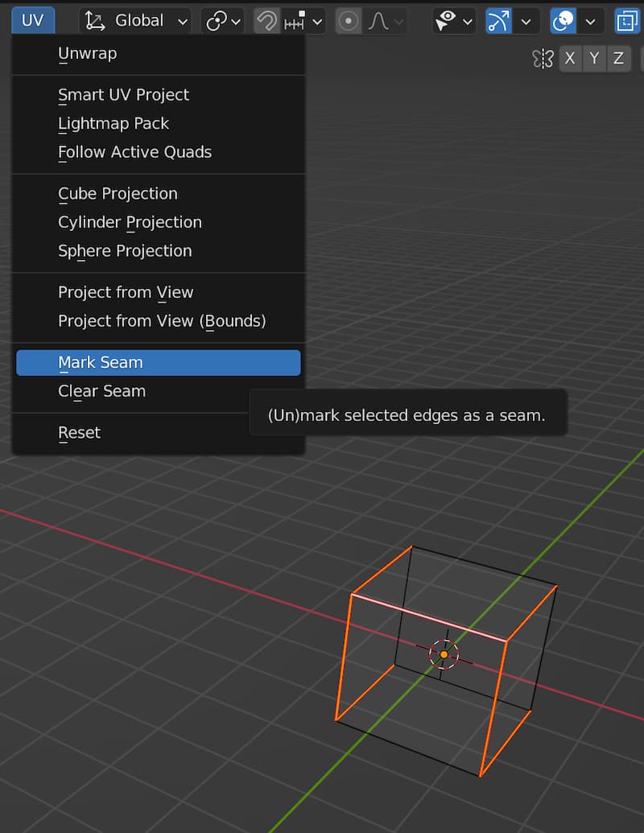Click Unwrap in the UV menu
The image size is (644, 833).
pos(87,54)
